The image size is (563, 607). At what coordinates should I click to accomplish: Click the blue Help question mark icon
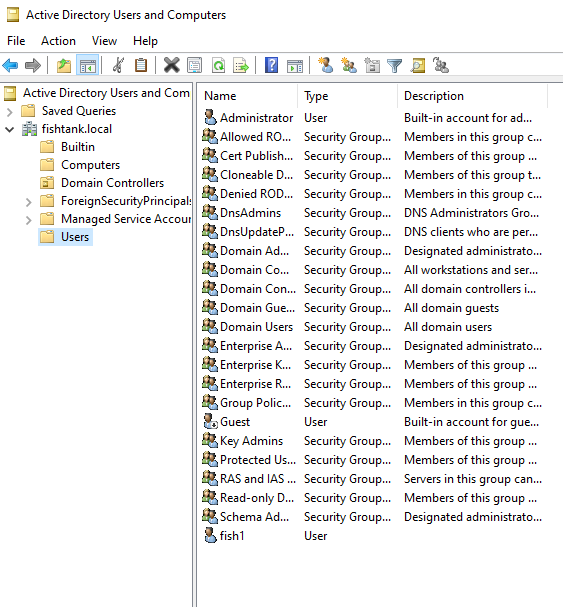pos(271,65)
